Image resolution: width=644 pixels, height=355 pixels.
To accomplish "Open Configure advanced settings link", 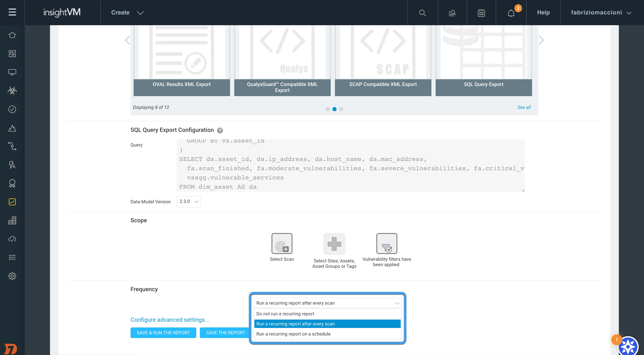I will point(170,320).
